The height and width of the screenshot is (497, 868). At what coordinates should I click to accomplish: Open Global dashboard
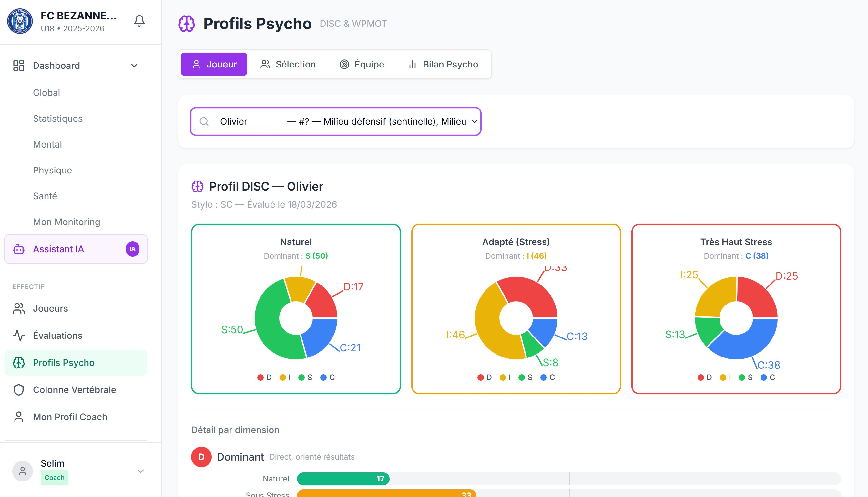[46, 93]
